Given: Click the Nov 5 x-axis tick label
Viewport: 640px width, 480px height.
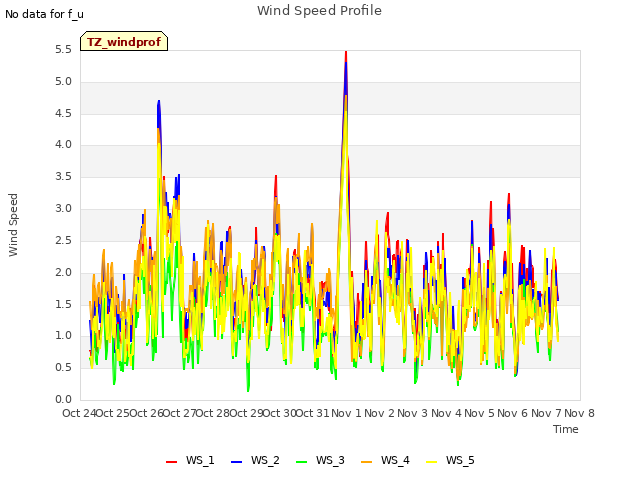Looking at the screenshot, I should [x=479, y=413].
